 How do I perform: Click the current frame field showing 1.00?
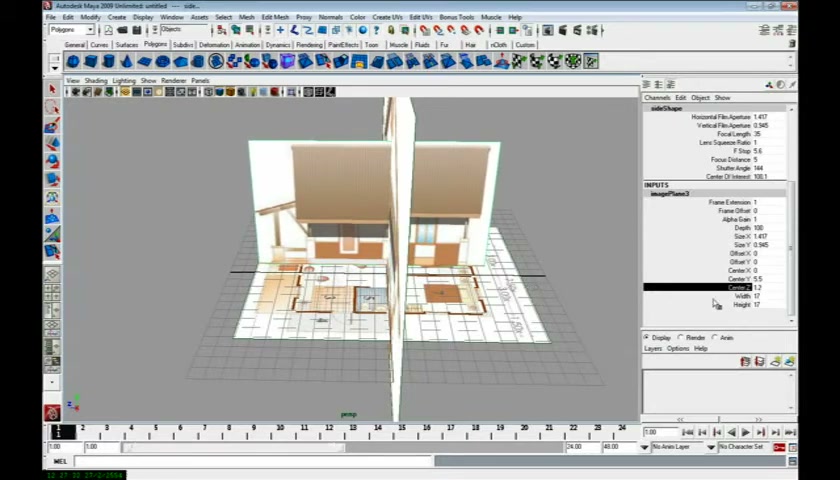[661, 432]
